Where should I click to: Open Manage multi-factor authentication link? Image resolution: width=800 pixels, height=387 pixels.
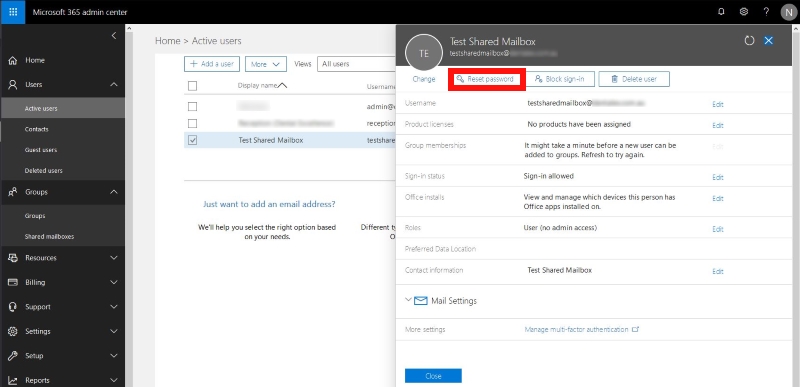tap(582, 330)
